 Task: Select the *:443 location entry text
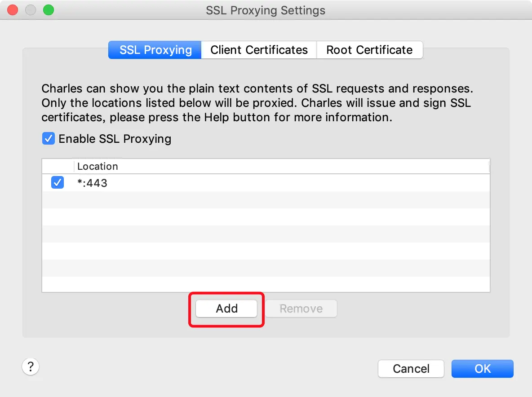(x=92, y=183)
